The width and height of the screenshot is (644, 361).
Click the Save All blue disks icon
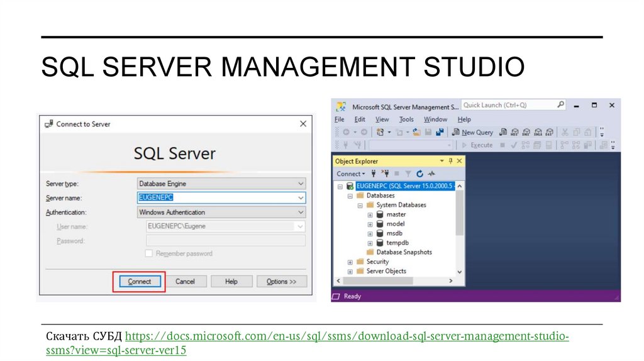coord(440,132)
